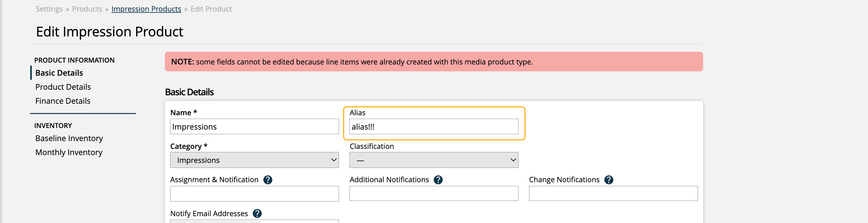
Task: Click the Alias input field
Action: [433, 127]
